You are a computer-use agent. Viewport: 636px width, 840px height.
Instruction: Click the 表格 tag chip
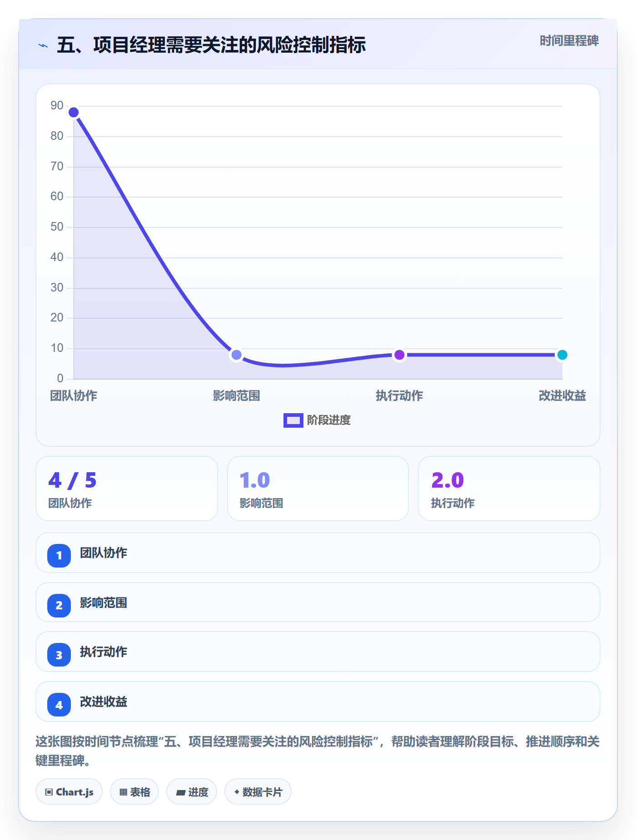coord(134,791)
